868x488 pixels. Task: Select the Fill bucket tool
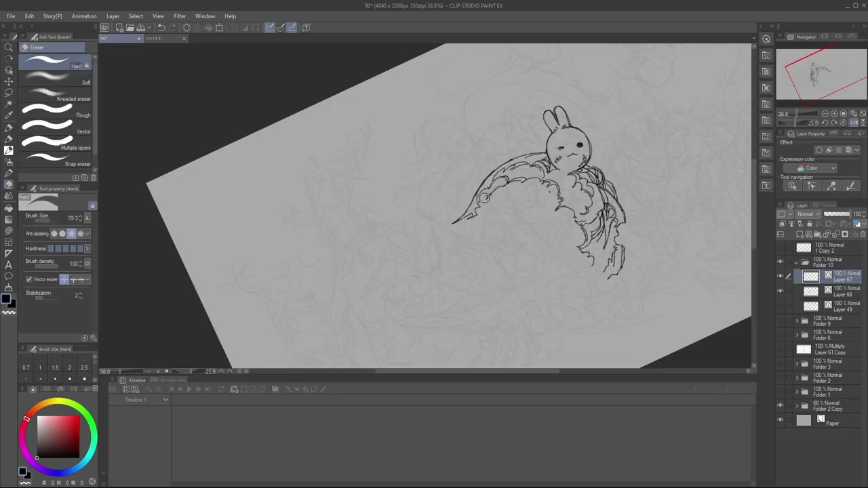[x=9, y=207]
